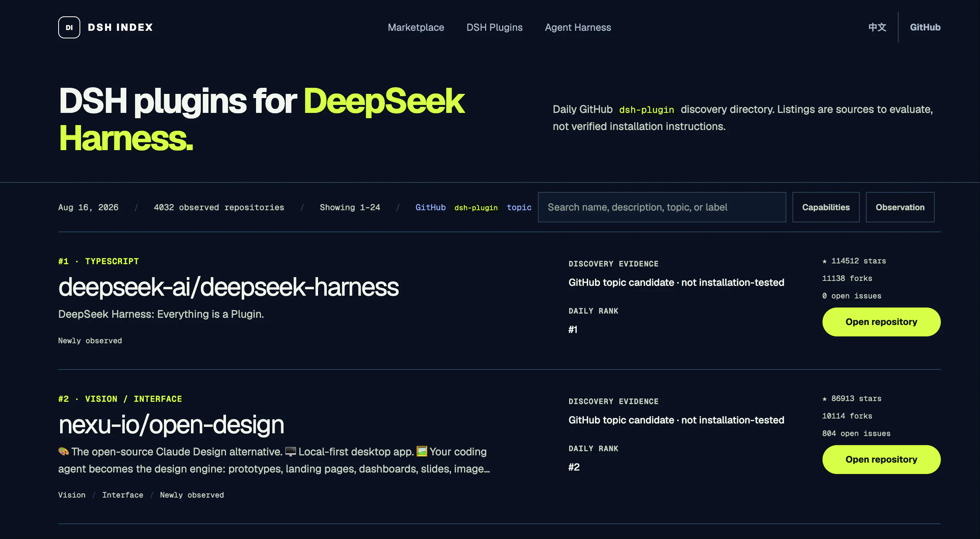Select the '0 open issues' text

tap(852, 296)
